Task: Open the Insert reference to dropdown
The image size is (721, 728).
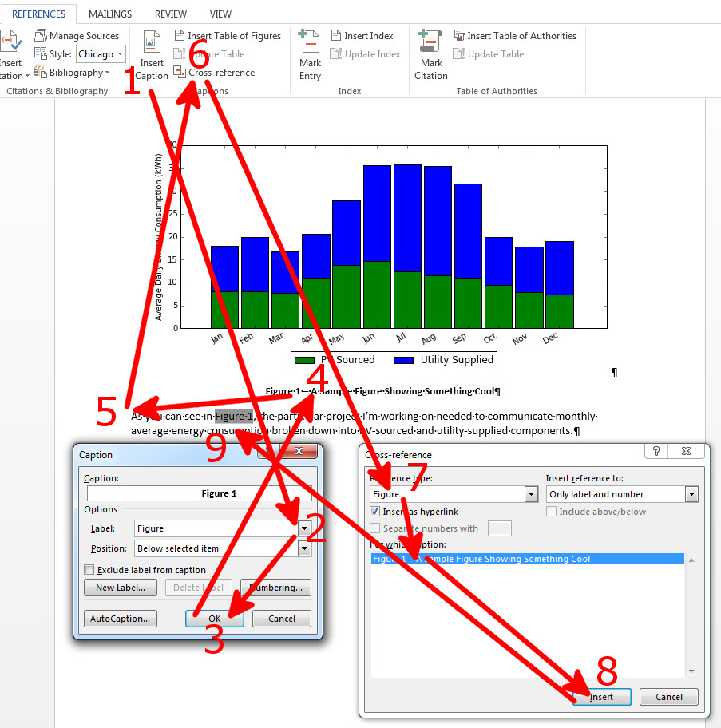Action: (692, 493)
